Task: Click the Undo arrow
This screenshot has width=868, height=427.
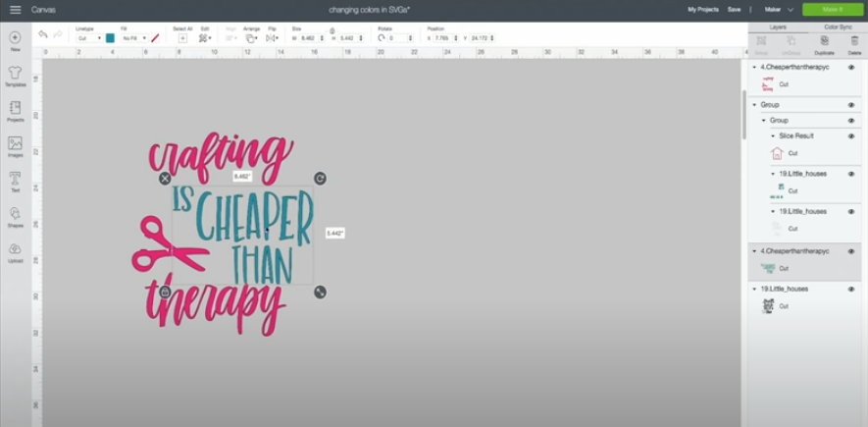Action: click(x=42, y=34)
